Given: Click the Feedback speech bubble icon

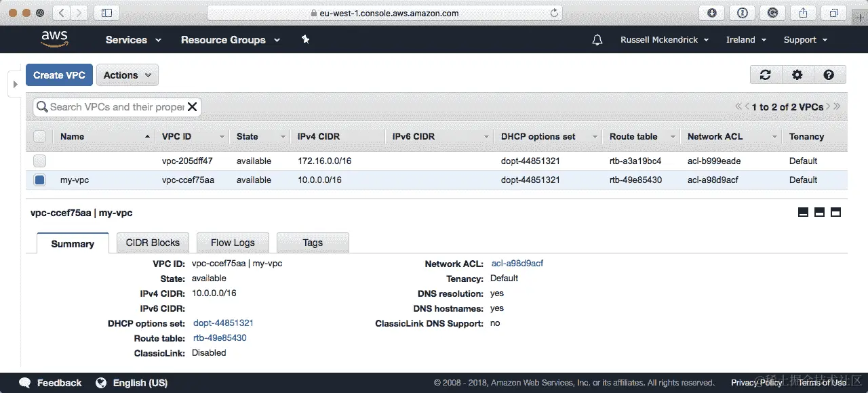Looking at the screenshot, I should click(x=25, y=383).
